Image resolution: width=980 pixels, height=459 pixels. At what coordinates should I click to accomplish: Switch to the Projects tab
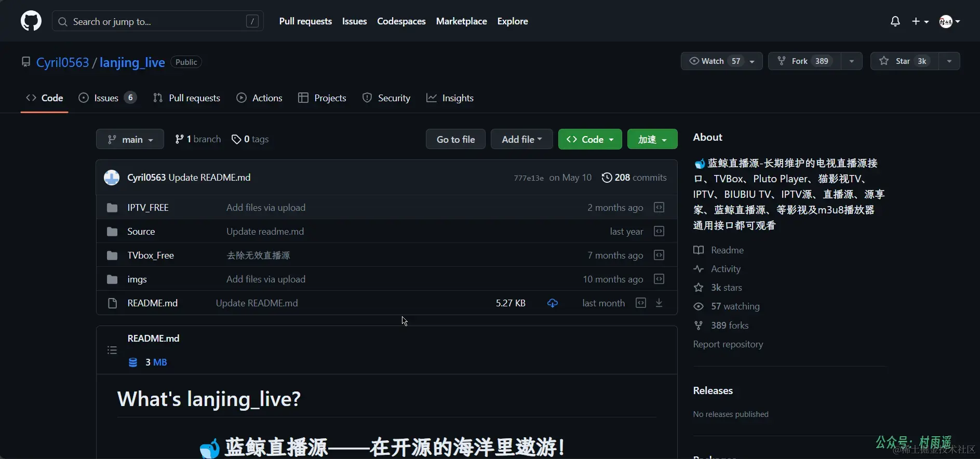click(x=322, y=98)
